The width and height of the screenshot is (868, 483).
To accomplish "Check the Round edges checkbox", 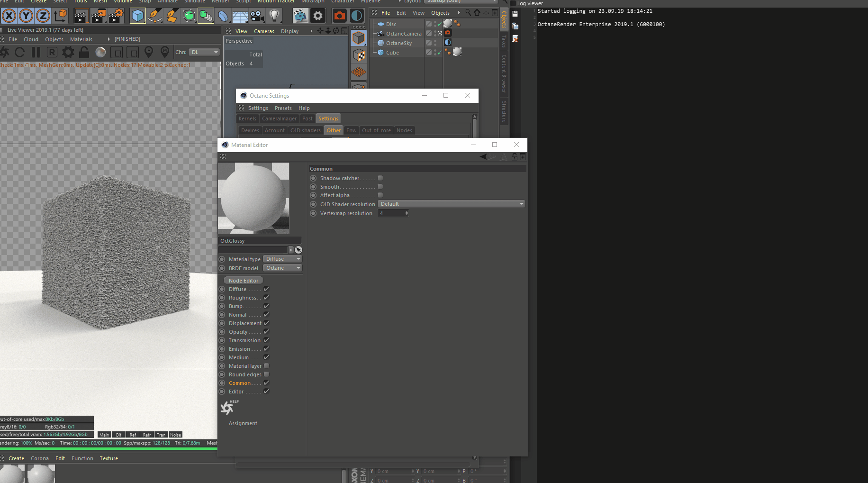I will point(266,374).
